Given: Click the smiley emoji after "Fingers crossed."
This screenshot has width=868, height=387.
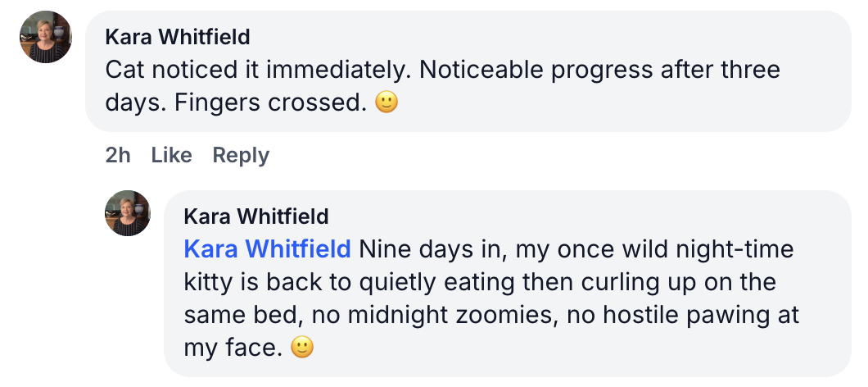Looking at the screenshot, I should click(386, 103).
